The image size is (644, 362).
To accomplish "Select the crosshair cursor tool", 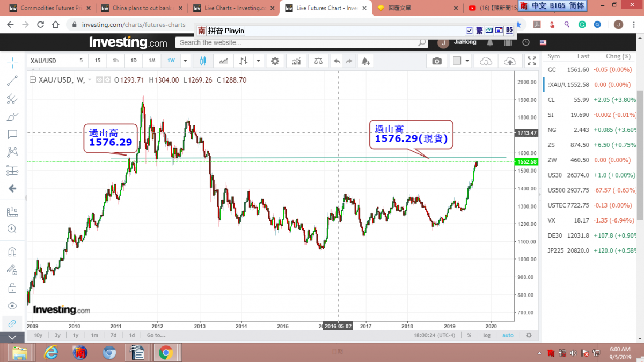I will pyautogui.click(x=12, y=63).
